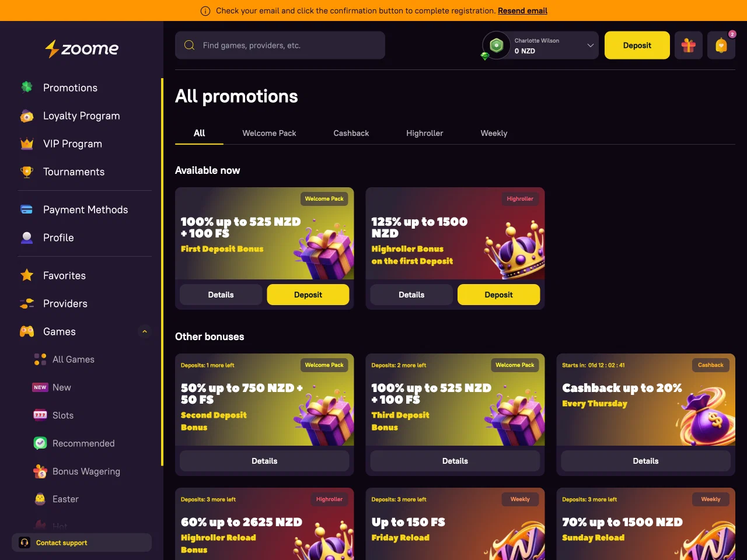The image size is (747, 560).
Task: Switch to the Highroller tab
Action: [424, 133]
